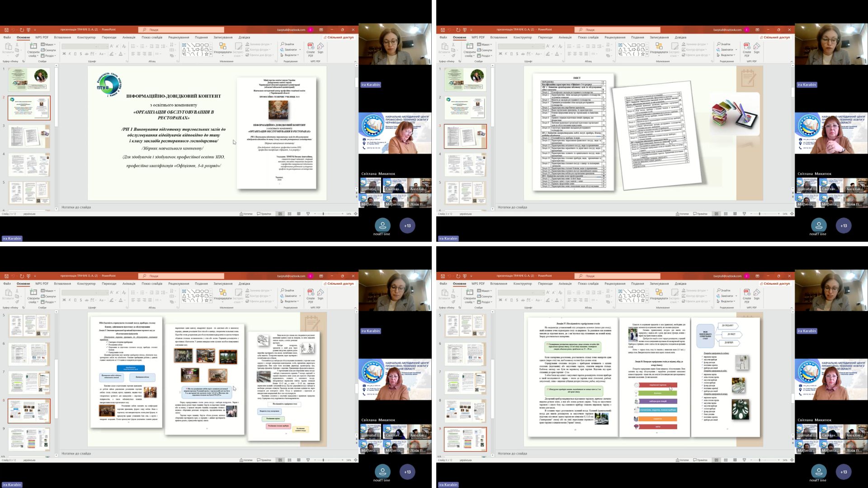Toggle Примітки comments pane in bottom-right status bar
The height and width of the screenshot is (488, 868).
[700, 460]
